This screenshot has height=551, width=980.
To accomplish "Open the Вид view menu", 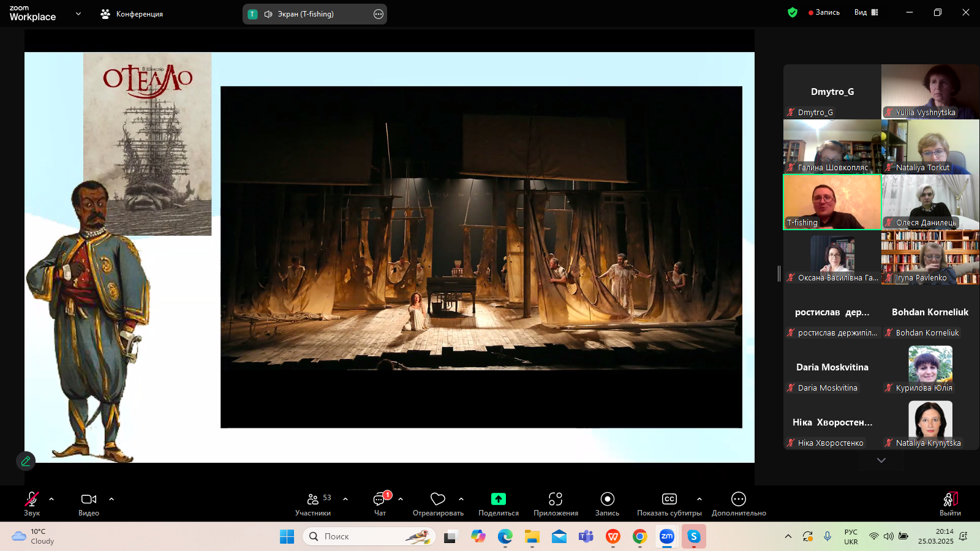I will pos(866,12).
